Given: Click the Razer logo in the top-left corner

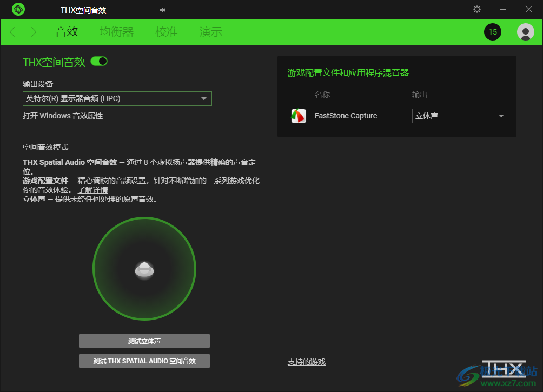Looking at the screenshot, I should (x=17, y=9).
